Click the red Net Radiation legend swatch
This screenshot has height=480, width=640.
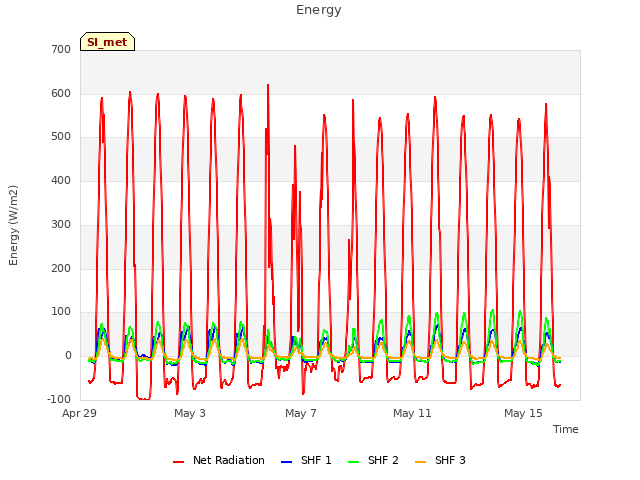tap(178, 462)
